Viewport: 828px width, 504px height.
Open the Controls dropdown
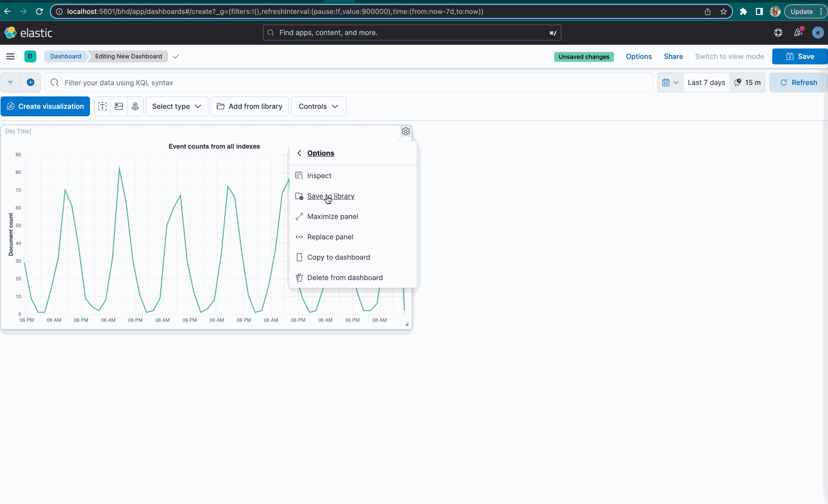pos(318,106)
